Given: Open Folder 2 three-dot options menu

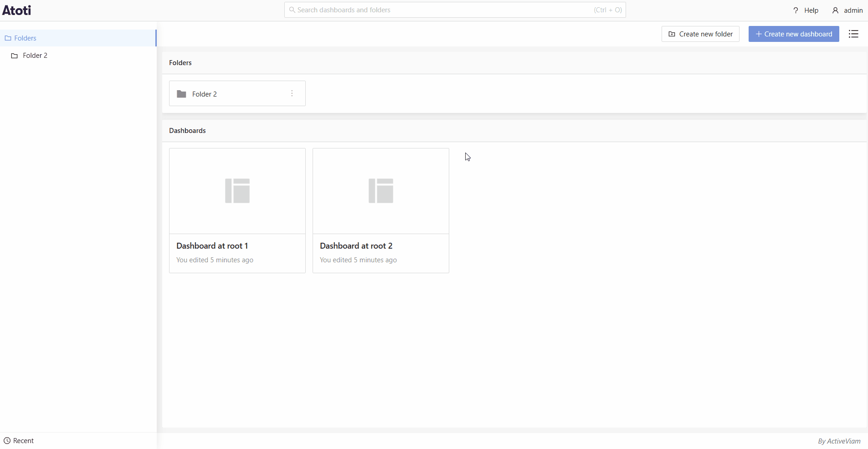Looking at the screenshot, I should coord(292,93).
